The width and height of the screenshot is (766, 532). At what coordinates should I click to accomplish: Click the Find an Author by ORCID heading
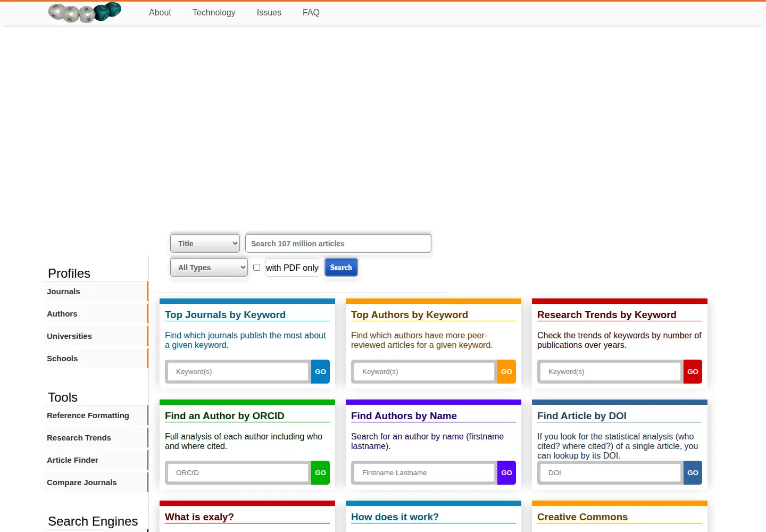[224, 416]
